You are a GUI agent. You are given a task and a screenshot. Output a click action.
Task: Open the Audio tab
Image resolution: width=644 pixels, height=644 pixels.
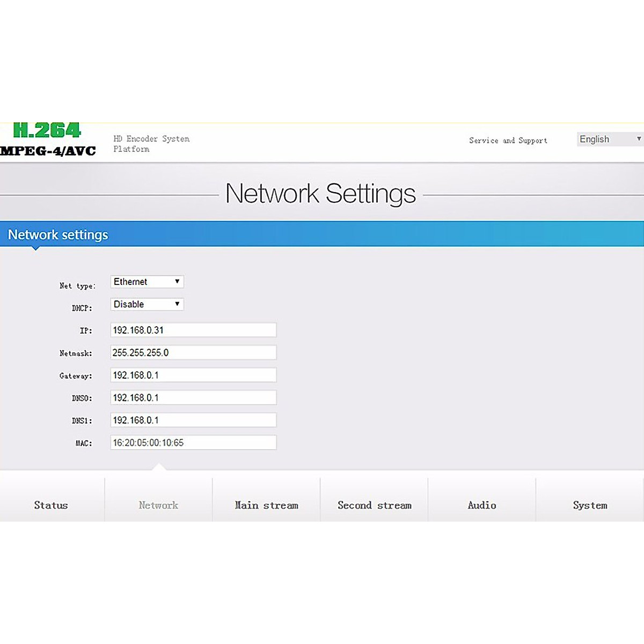[481, 505]
